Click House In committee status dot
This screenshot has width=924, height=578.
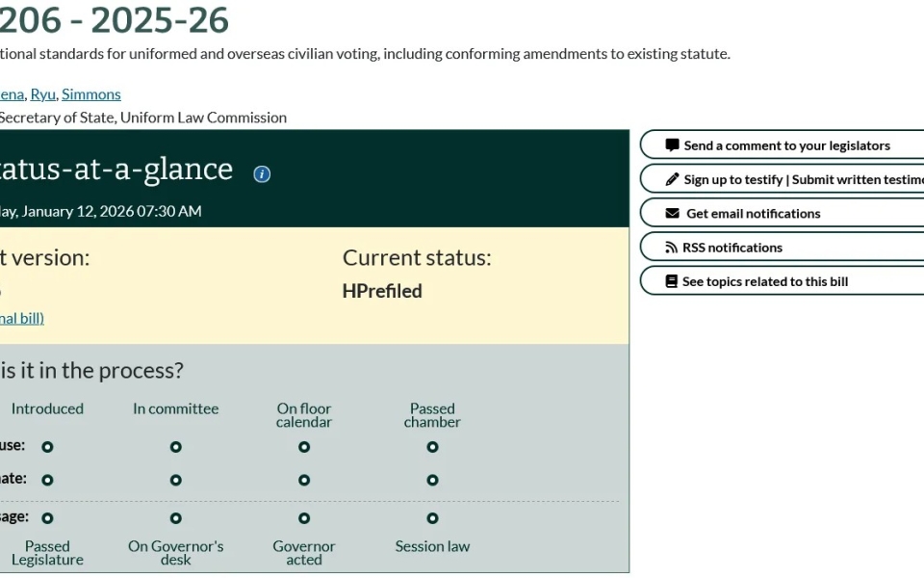tap(175, 447)
